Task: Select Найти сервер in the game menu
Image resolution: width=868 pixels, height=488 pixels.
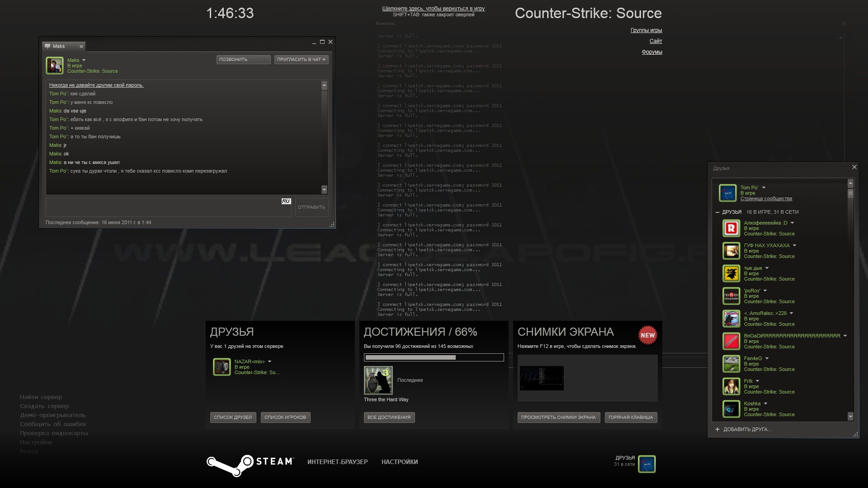Action: (41, 397)
